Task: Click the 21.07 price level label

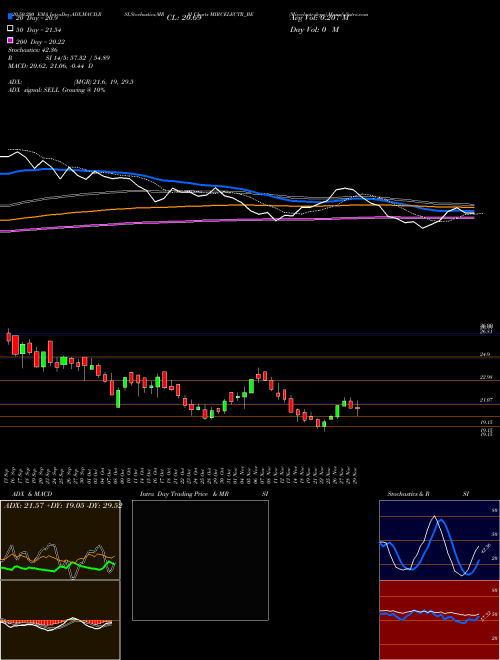Action: (486, 400)
